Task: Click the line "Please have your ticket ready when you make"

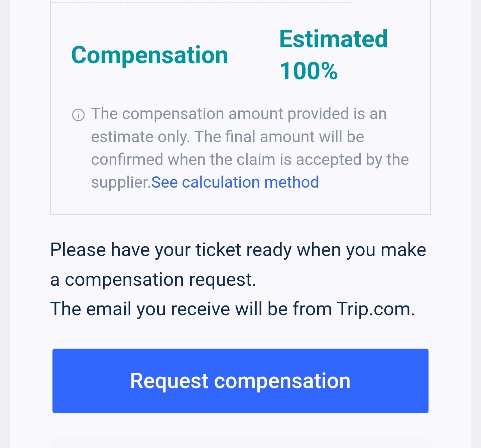Action: pos(238,250)
